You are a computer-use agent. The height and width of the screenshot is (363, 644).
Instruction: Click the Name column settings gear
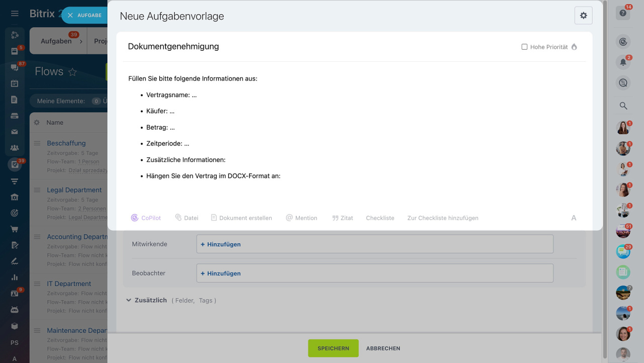coord(37,123)
